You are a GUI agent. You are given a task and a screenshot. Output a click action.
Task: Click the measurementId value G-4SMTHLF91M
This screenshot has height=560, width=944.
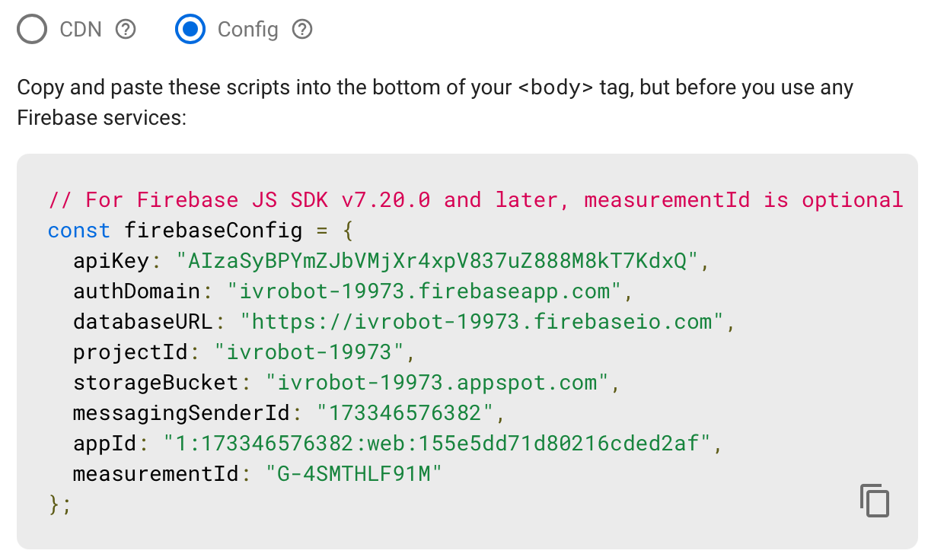tap(354, 474)
